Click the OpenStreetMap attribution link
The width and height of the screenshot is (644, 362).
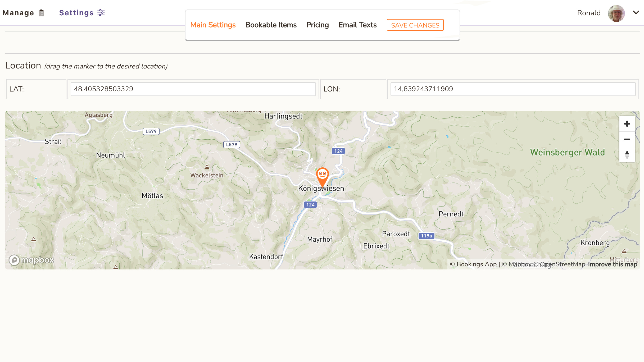[562, 264]
